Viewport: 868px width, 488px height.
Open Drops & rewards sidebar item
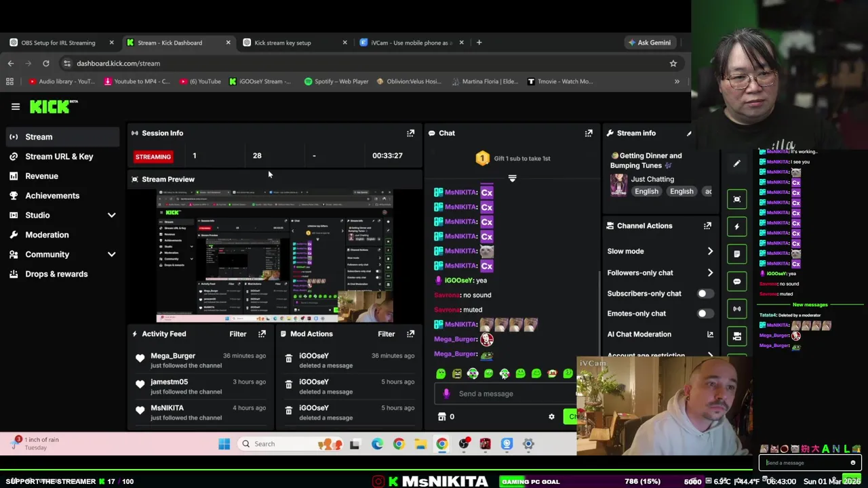[64, 274]
